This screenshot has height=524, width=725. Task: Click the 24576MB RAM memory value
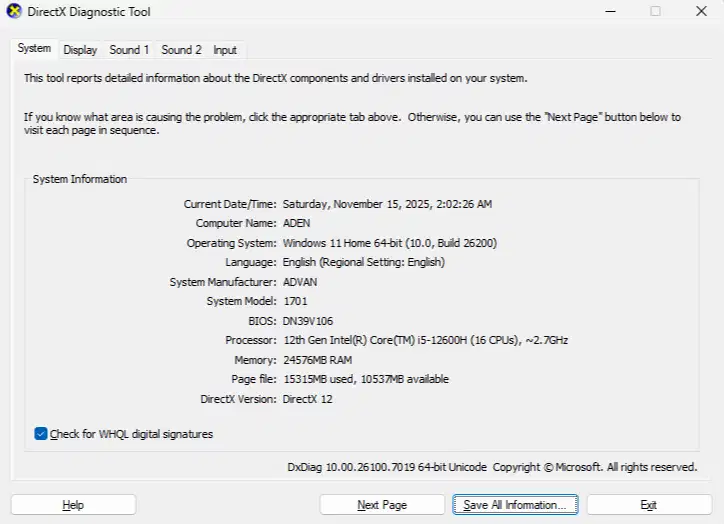pos(318,360)
